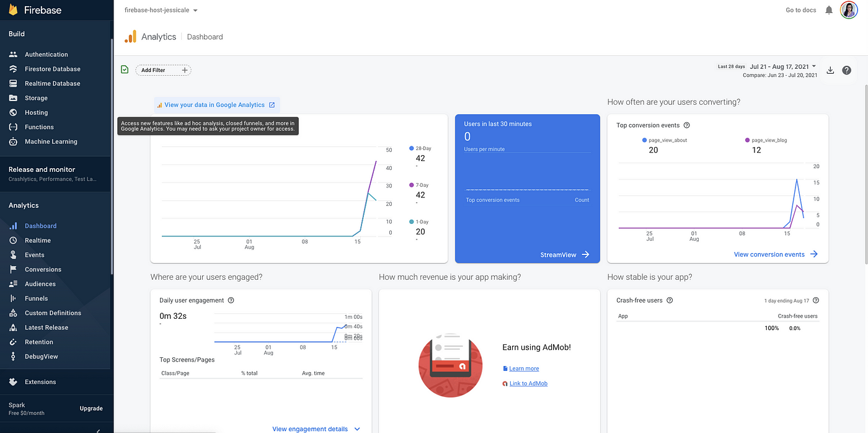Expand Release and monitor section
The image size is (868, 433).
point(56,174)
